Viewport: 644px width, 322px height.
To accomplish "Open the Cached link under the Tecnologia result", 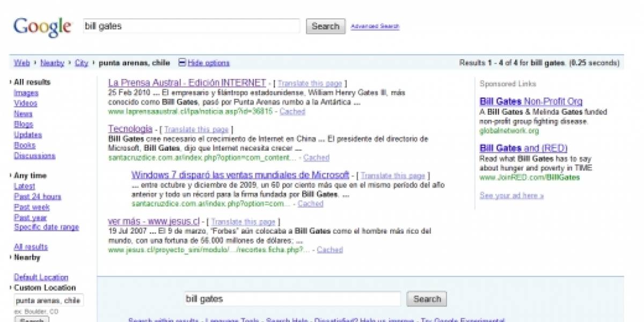I will 317,158.
